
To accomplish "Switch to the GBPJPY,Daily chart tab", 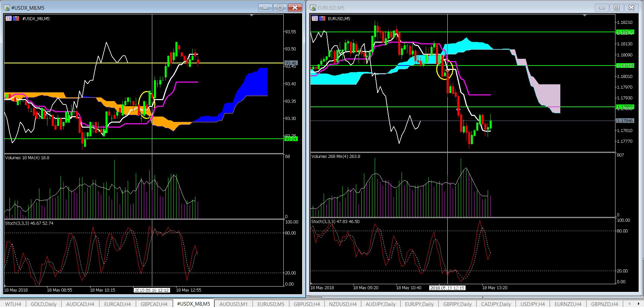I will click(457, 304).
